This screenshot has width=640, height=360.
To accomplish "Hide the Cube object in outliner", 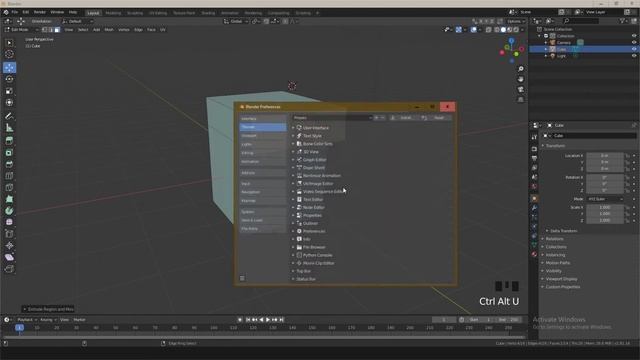I will [634, 49].
